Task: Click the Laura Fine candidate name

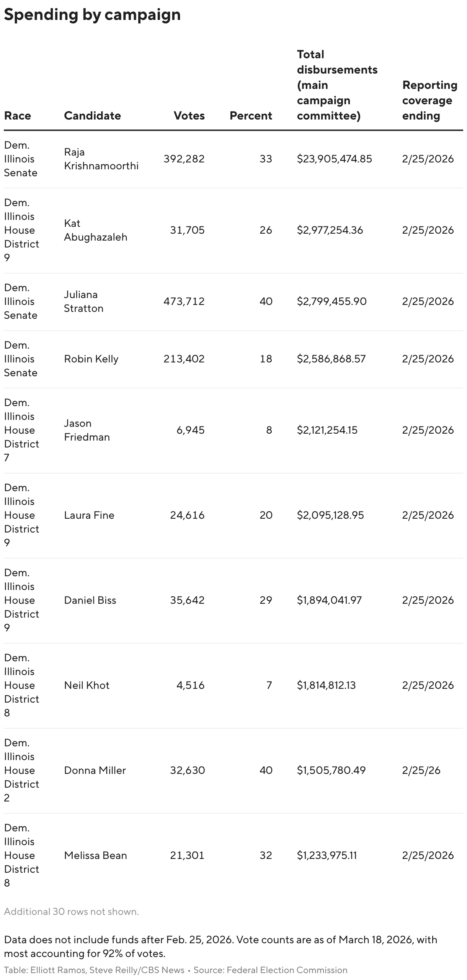Action: point(89,515)
